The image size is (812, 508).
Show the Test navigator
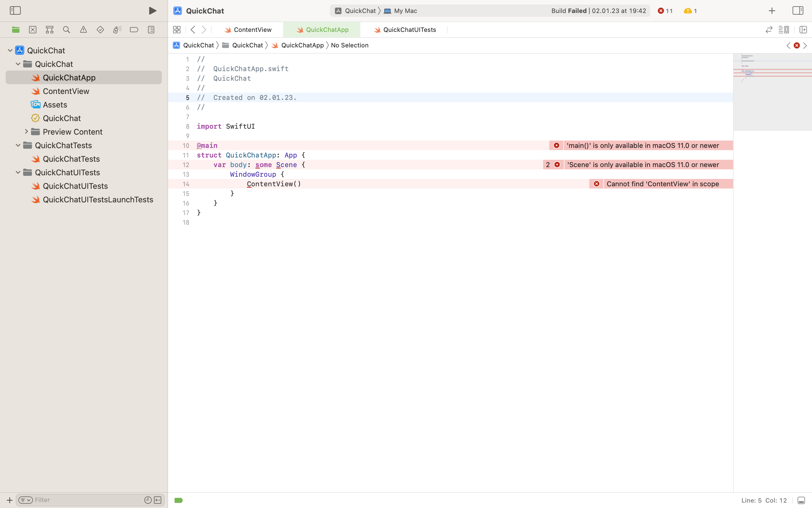[100, 30]
